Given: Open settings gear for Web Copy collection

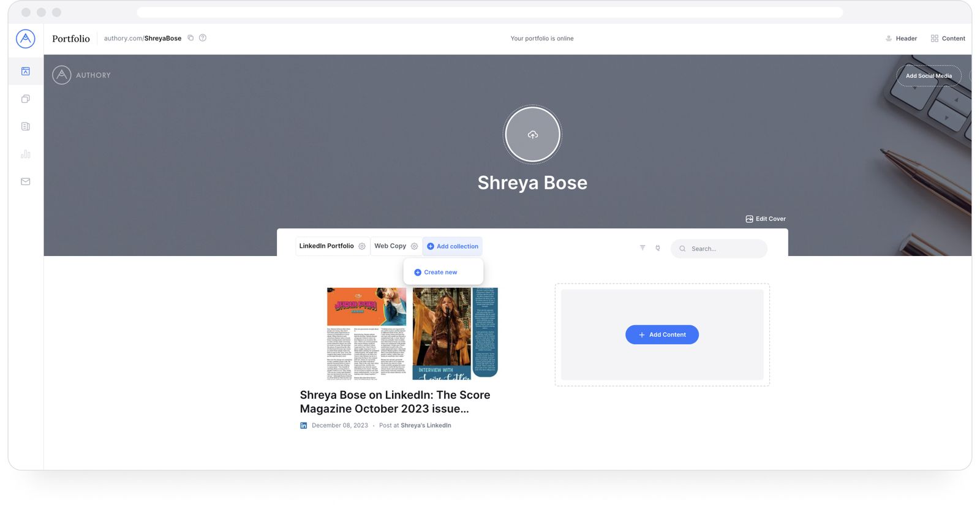Looking at the screenshot, I should coord(414,246).
